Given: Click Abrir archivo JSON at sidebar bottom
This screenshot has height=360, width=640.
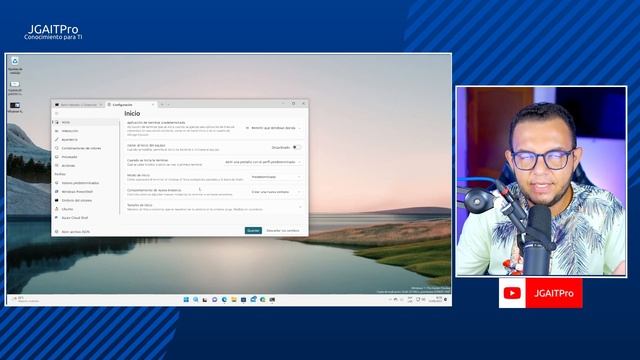Looking at the screenshot, I should [85, 231].
